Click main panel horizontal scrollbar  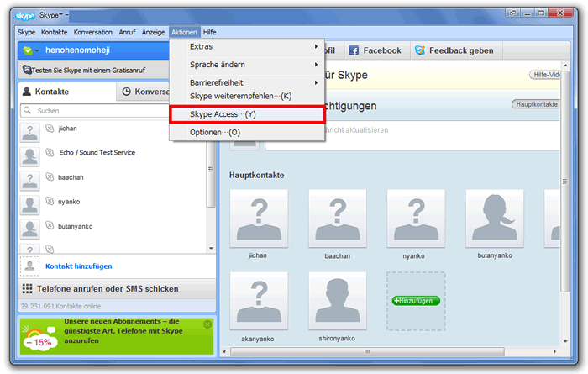coord(367,352)
